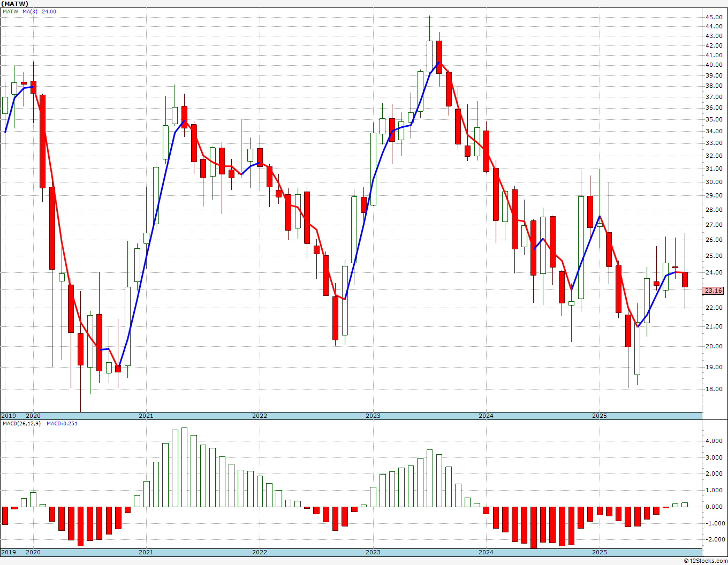Click 2020 on the price chart time axis

click(x=33, y=416)
